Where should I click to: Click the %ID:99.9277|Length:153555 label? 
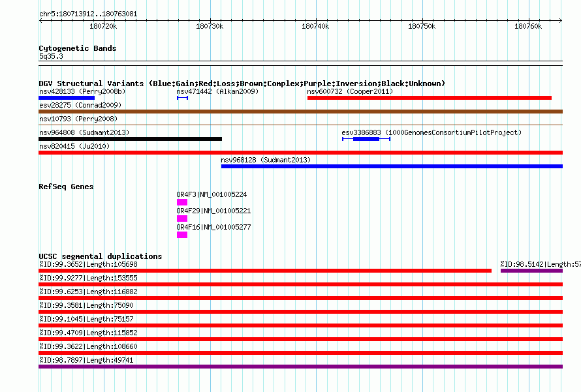88,278
